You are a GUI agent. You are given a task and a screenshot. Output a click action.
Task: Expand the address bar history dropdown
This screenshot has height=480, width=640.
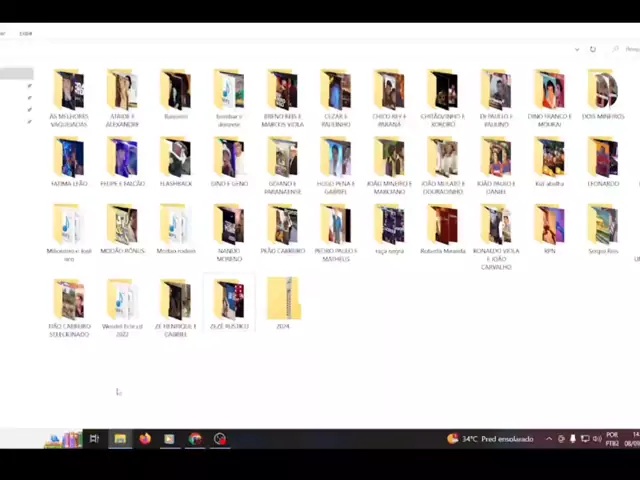point(577,49)
